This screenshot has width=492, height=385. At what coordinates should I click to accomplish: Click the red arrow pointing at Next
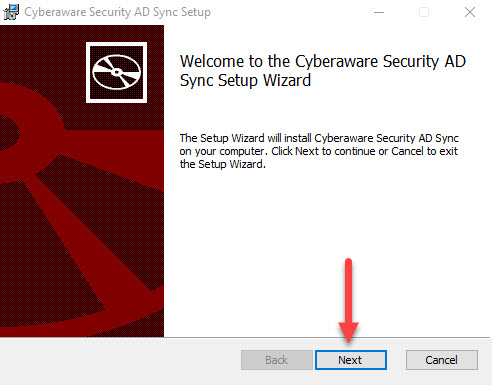(348, 300)
